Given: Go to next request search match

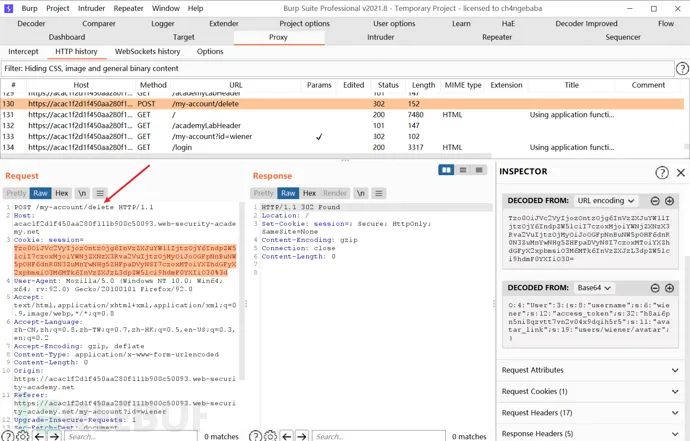Looking at the screenshot, I should click(55, 437).
